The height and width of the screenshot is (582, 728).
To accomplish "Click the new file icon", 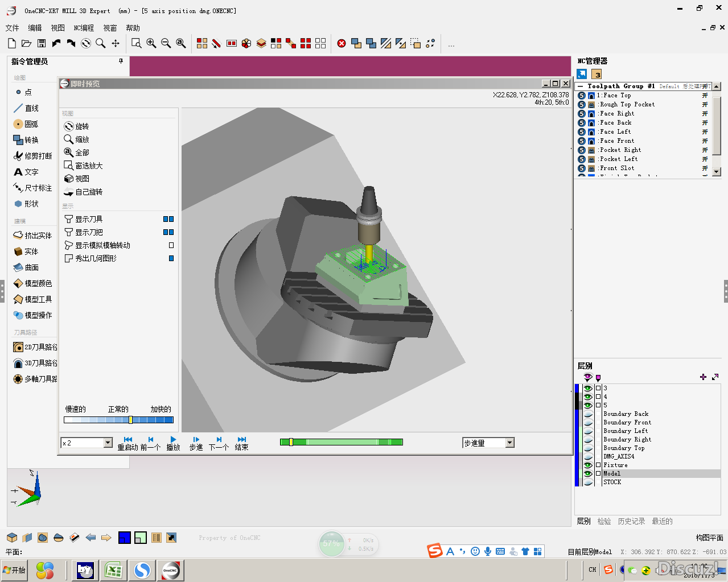I will pyautogui.click(x=12, y=43).
